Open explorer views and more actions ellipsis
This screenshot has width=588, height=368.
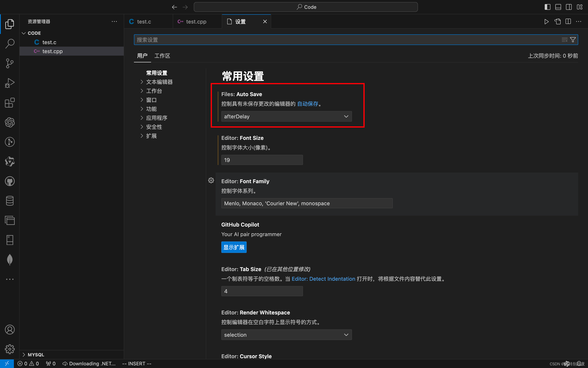(x=114, y=22)
